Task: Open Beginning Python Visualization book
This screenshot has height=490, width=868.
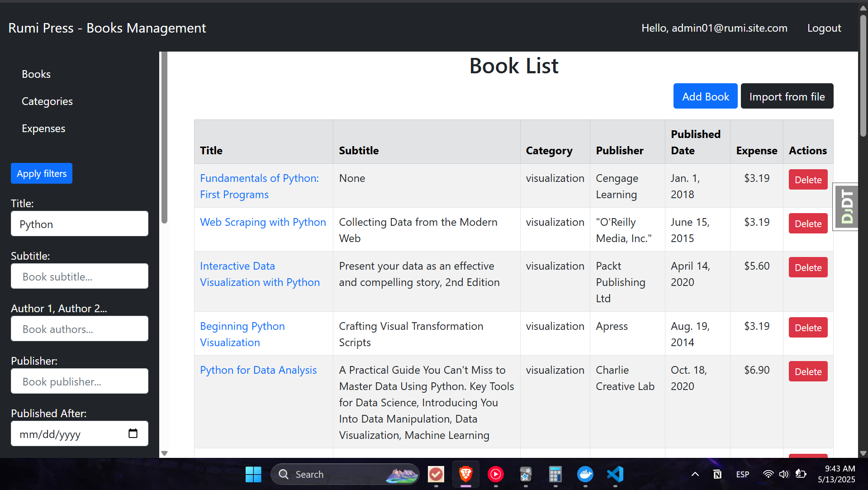Action: click(x=242, y=334)
